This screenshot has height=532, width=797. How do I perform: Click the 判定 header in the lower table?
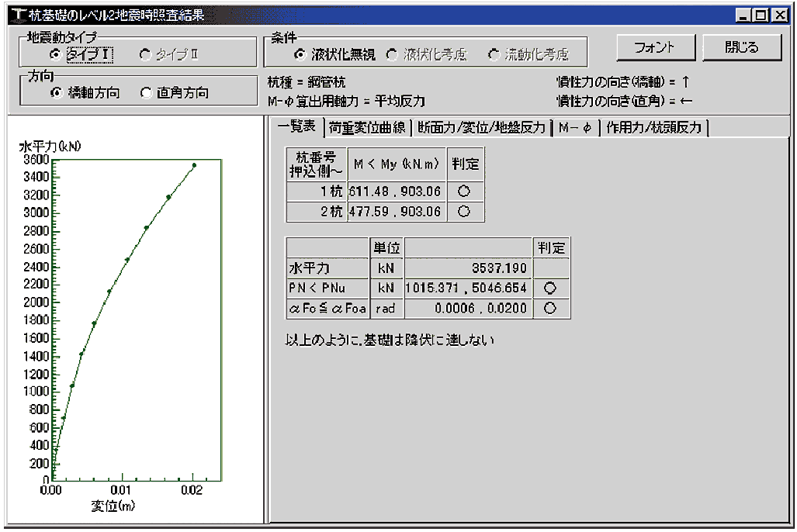(552, 248)
